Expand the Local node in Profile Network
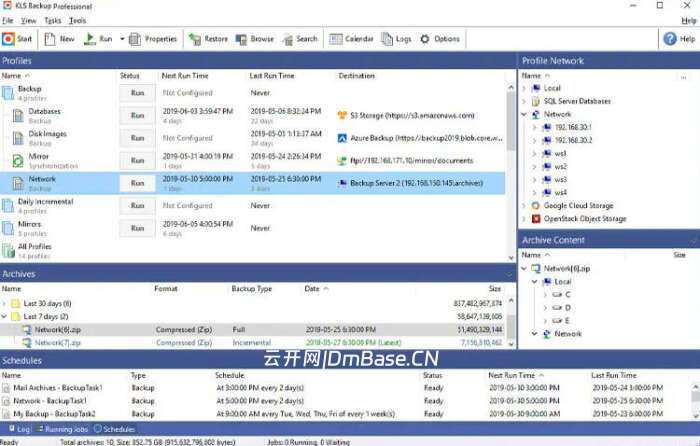Image resolution: width=700 pixels, height=446 pixels. (x=524, y=88)
